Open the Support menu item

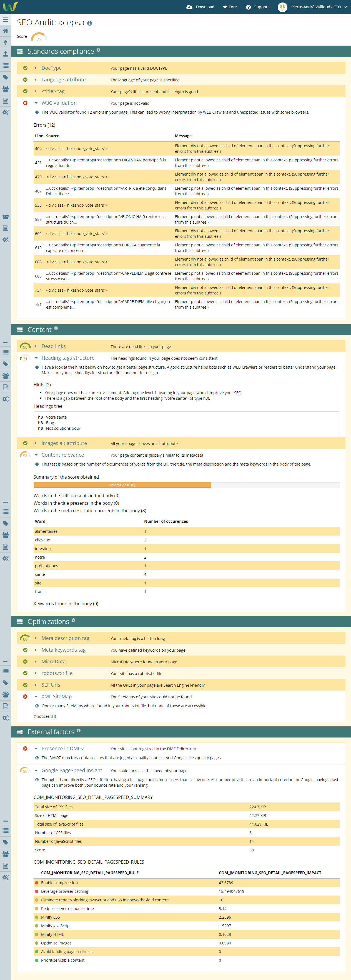click(257, 7)
